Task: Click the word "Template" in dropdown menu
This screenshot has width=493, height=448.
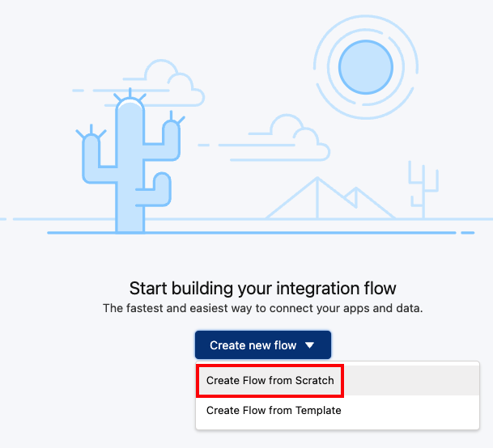Action: [x=316, y=411]
